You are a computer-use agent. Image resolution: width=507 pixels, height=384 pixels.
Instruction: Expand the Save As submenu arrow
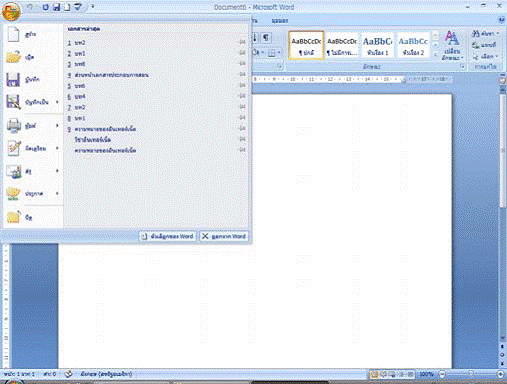tap(57, 102)
